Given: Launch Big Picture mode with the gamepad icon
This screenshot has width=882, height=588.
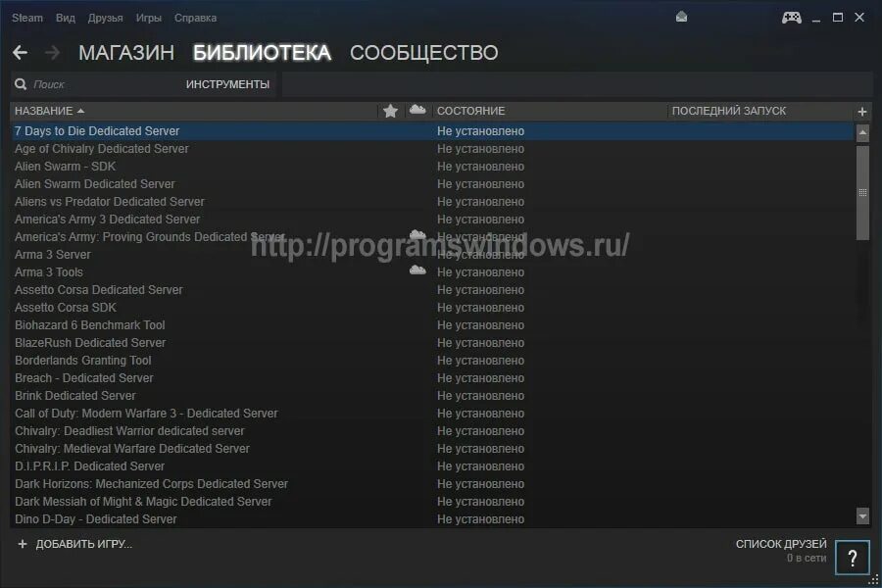Looking at the screenshot, I should pyautogui.click(x=792, y=18).
